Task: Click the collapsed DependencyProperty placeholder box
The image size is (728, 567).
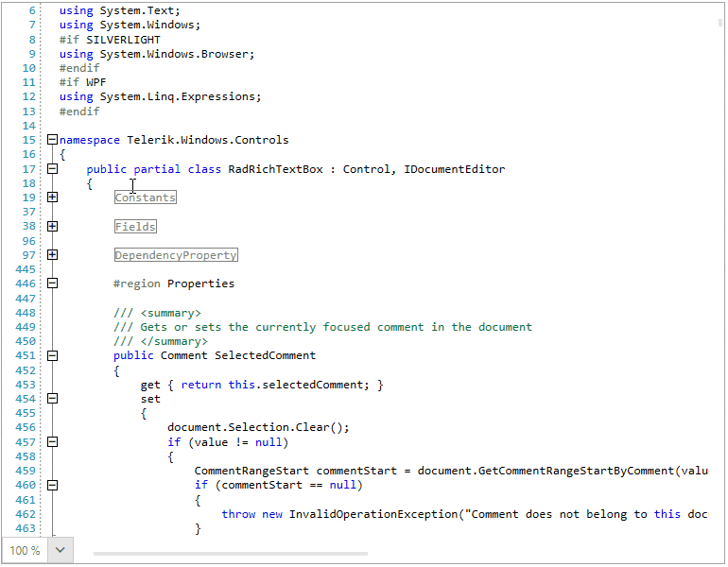Action: pyautogui.click(x=176, y=255)
